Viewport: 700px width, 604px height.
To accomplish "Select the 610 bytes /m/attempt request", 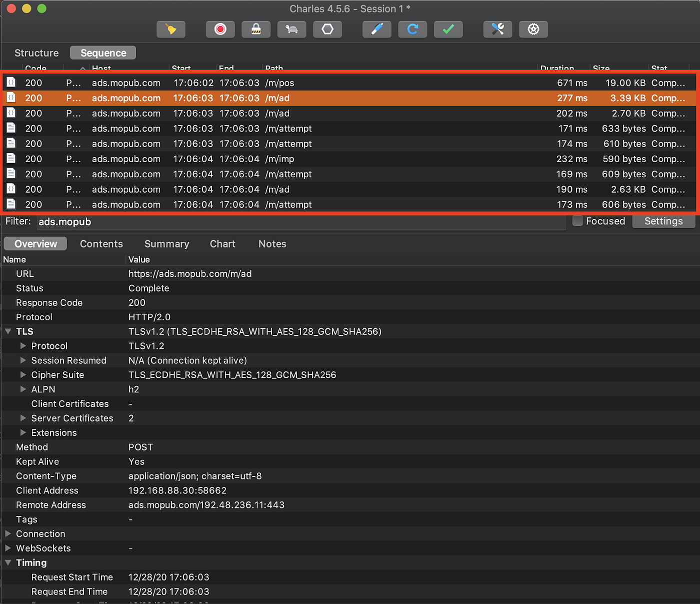I will coord(349,144).
